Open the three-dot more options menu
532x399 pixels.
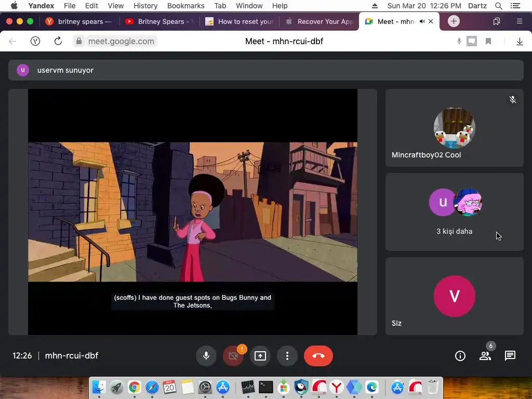287,355
